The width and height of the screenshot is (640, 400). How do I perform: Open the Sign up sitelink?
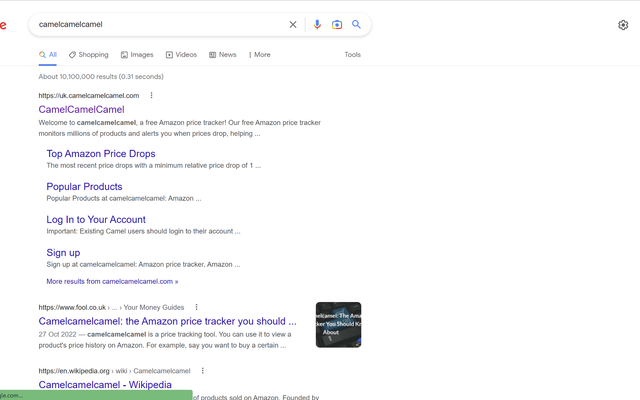point(63,253)
